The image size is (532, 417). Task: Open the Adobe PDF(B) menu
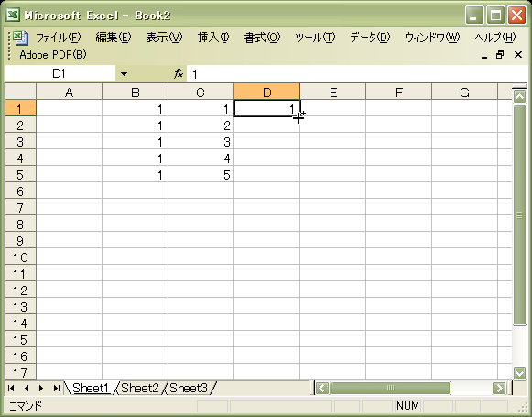[53, 55]
